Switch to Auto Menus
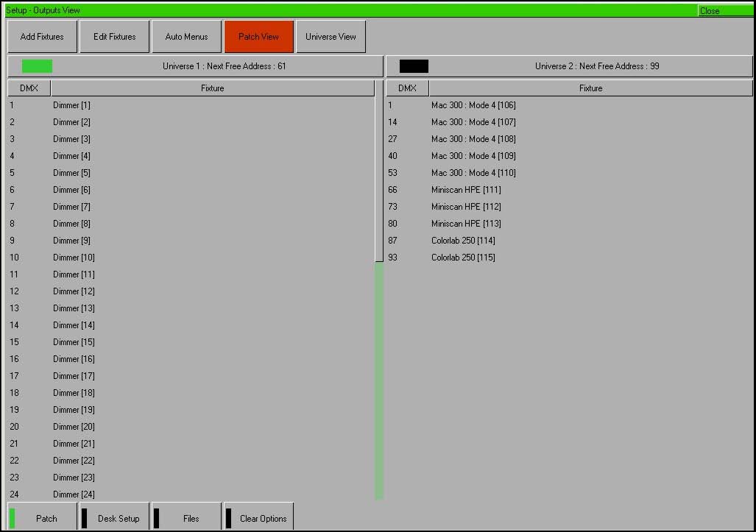 pos(186,37)
